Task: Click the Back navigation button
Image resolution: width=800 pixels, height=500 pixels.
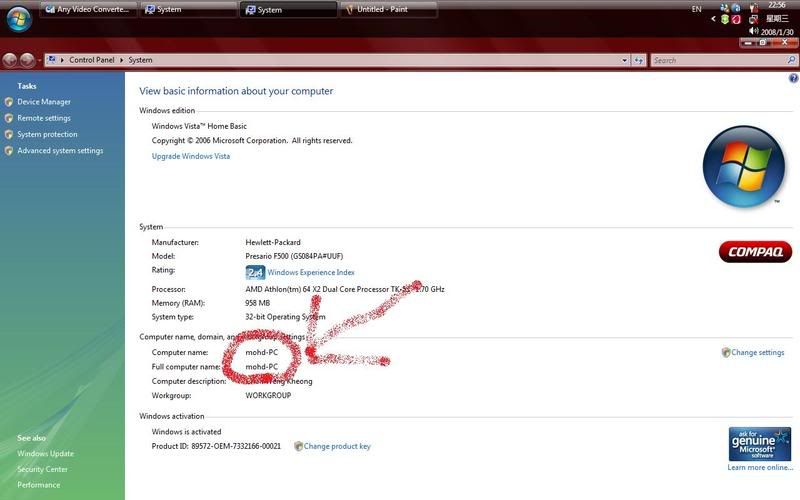Action: pyautogui.click(x=10, y=60)
